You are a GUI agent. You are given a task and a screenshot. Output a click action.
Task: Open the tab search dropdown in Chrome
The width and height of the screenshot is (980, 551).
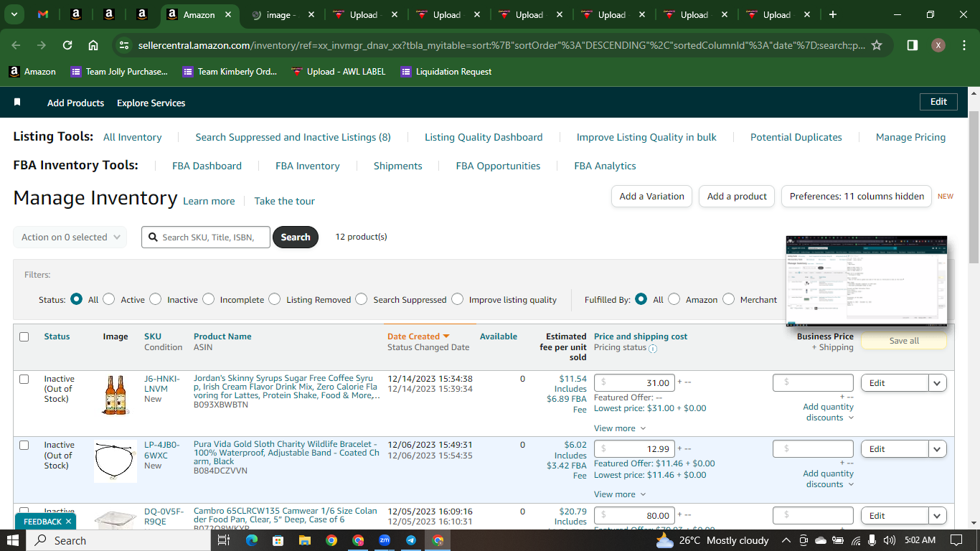click(x=14, y=14)
